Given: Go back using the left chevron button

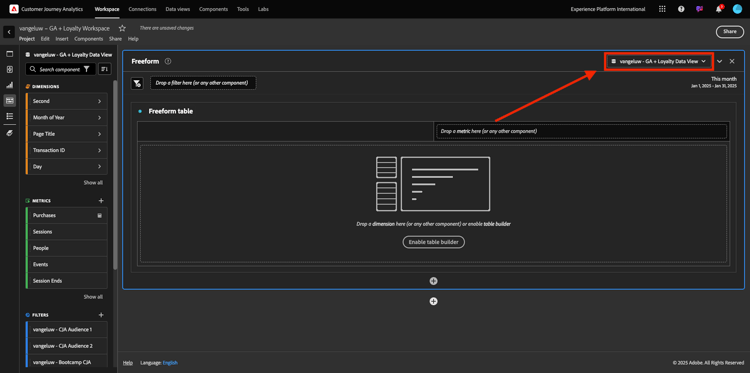Looking at the screenshot, I should [x=9, y=32].
